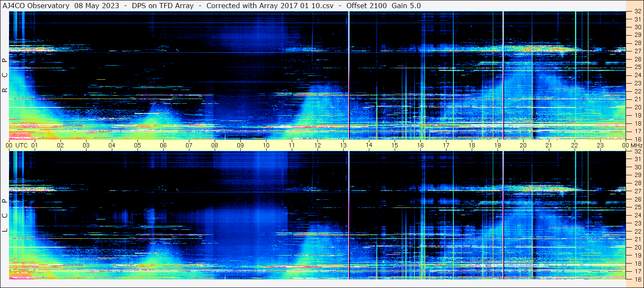Click the 04 hour tick label

point(112,145)
